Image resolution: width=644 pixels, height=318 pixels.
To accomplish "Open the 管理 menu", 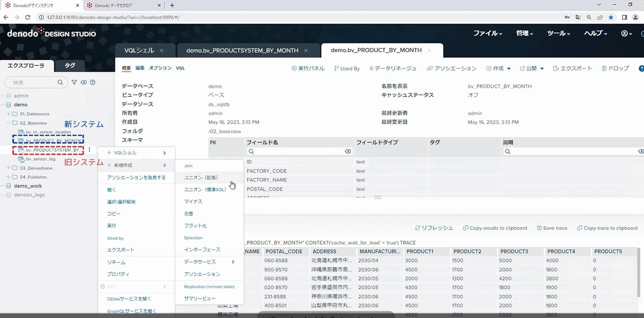I will (x=525, y=33).
